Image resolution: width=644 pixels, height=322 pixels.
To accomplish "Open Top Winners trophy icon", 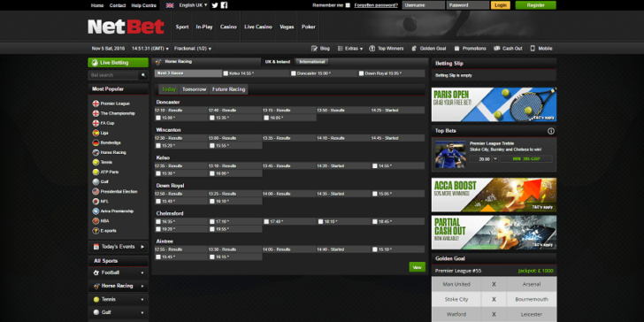I will 372,49.
